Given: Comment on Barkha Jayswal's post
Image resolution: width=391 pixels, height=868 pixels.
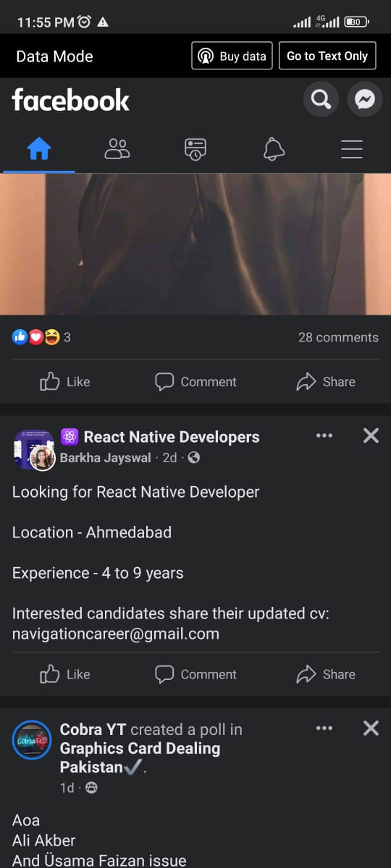Looking at the screenshot, I should (196, 674).
